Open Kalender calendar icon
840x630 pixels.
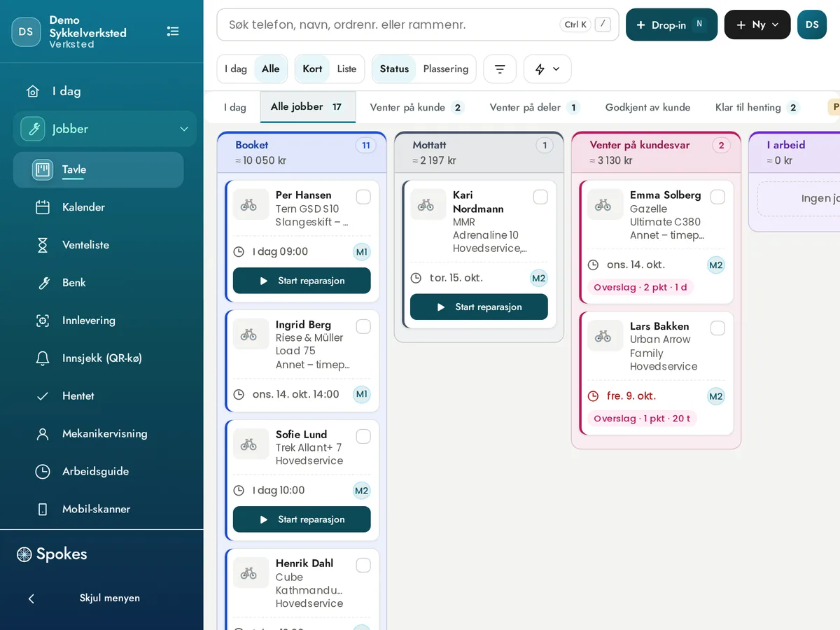[43, 207]
